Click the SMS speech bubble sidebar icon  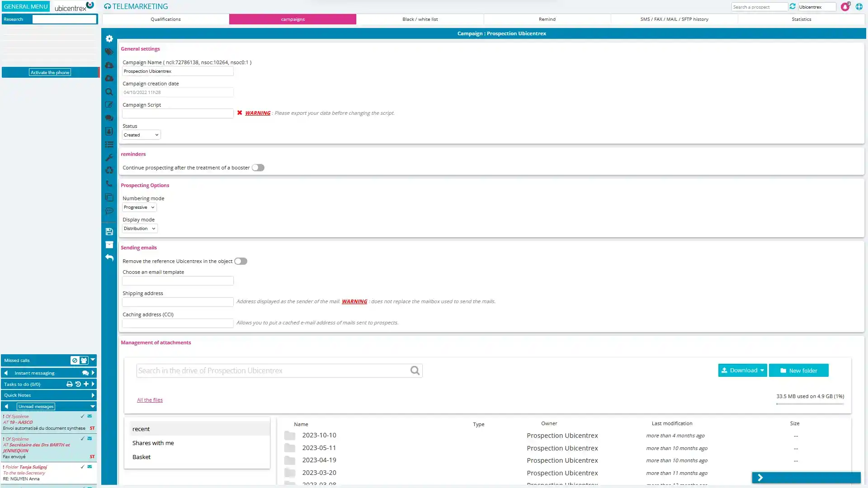coord(109,211)
